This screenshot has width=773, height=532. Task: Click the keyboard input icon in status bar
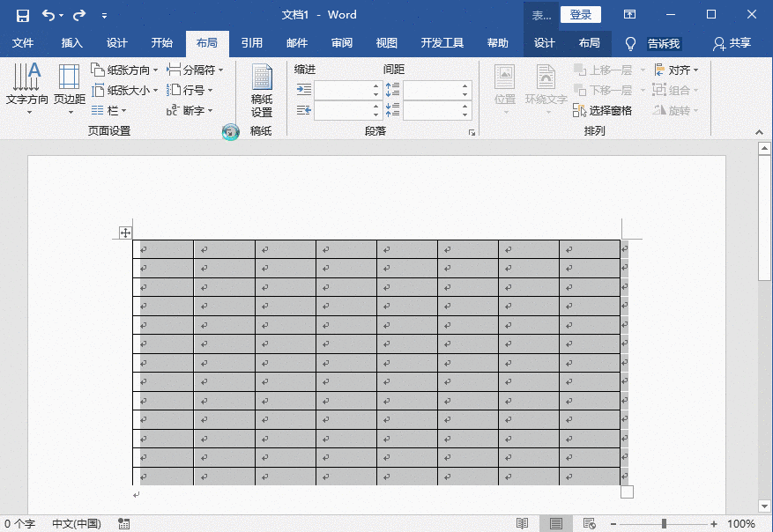[x=123, y=522]
